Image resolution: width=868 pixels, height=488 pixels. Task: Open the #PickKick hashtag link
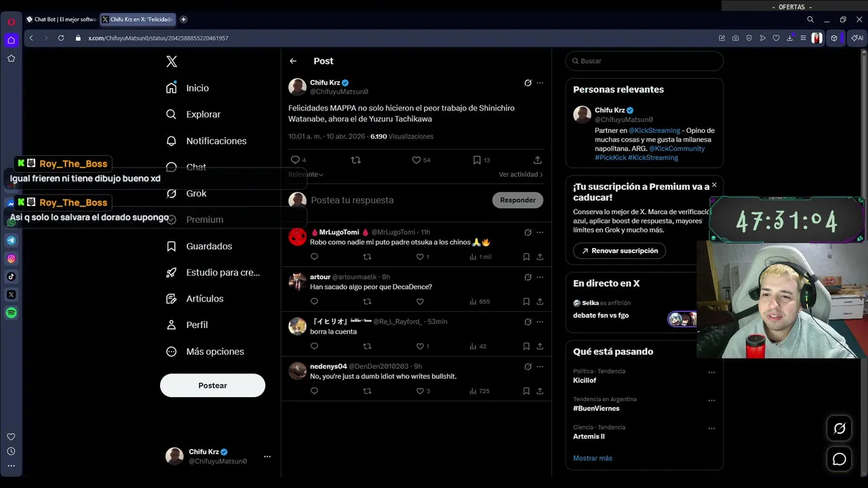click(x=610, y=157)
